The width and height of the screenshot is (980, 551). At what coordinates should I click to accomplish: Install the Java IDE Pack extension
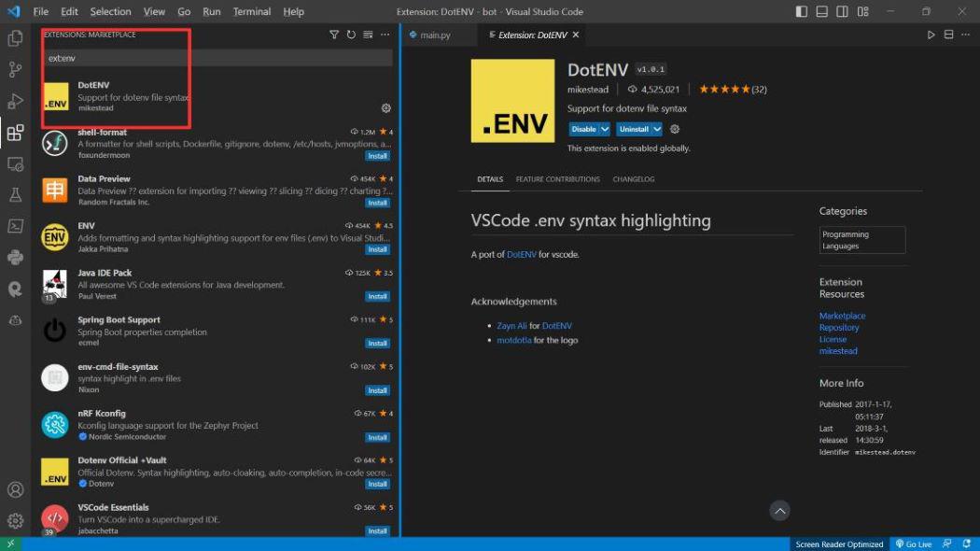point(377,296)
